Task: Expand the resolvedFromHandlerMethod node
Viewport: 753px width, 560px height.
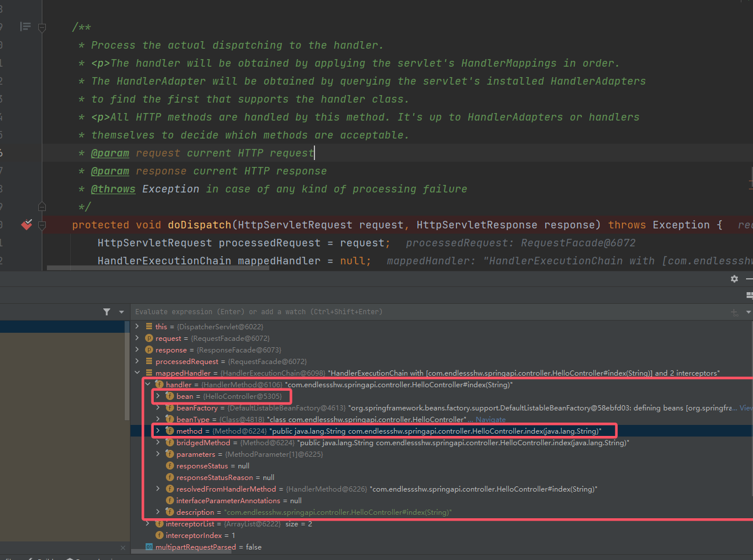Action: [x=158, y=489]
